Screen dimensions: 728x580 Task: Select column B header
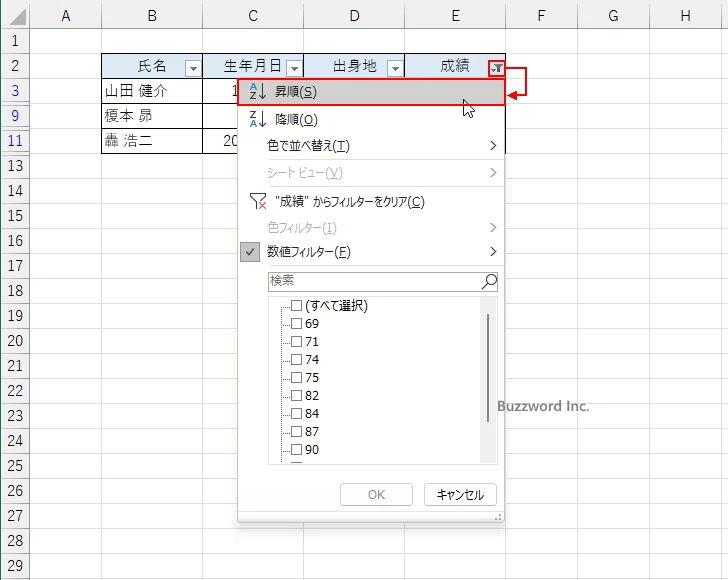(x=152, y=16)
